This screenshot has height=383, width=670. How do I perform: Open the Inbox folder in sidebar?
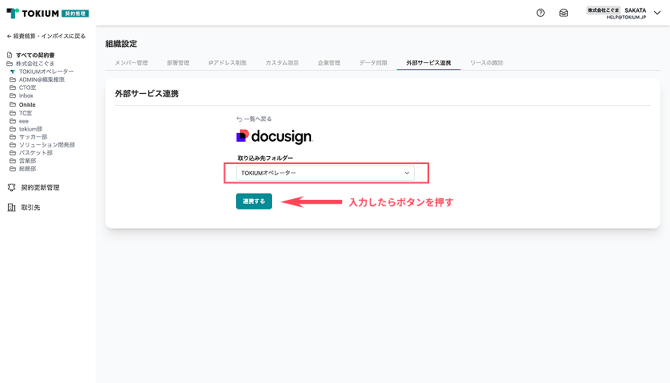point(26,96)
